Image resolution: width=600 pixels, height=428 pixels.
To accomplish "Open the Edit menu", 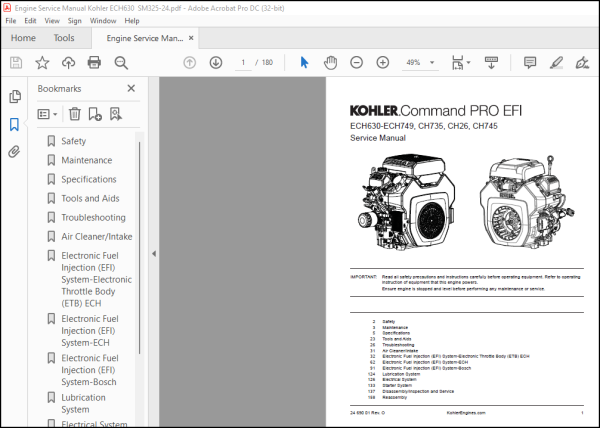I will click(x=30, y=21).
